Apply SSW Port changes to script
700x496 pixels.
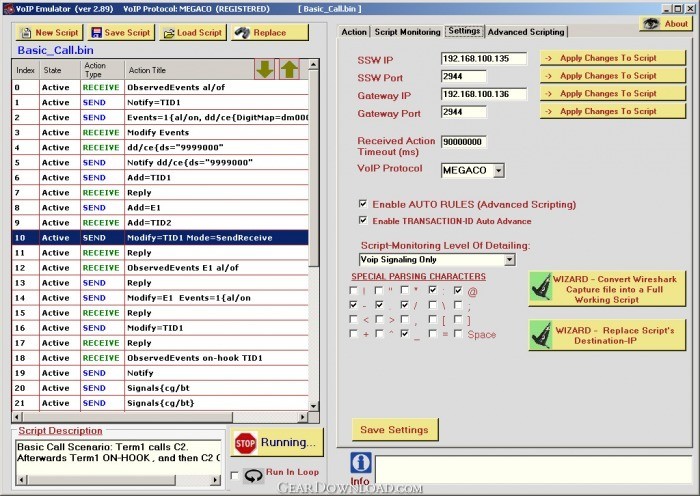pos(612,76)
